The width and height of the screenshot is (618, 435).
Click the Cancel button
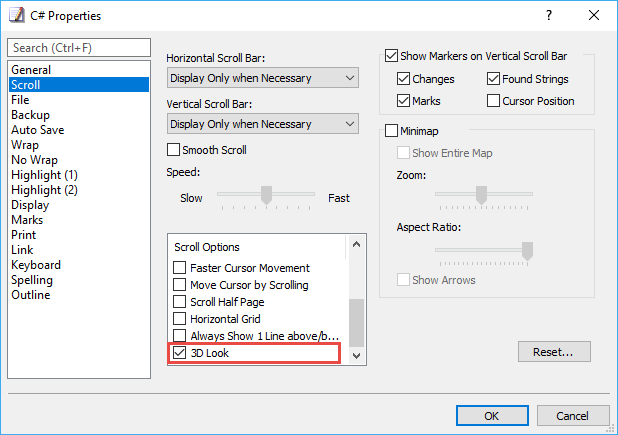coord(573,416)
